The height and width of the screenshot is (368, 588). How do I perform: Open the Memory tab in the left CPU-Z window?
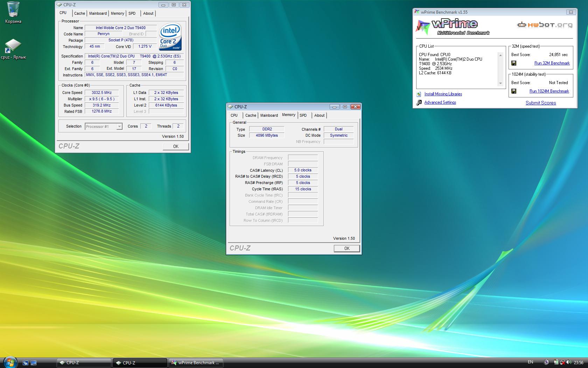tap(118, 13)
